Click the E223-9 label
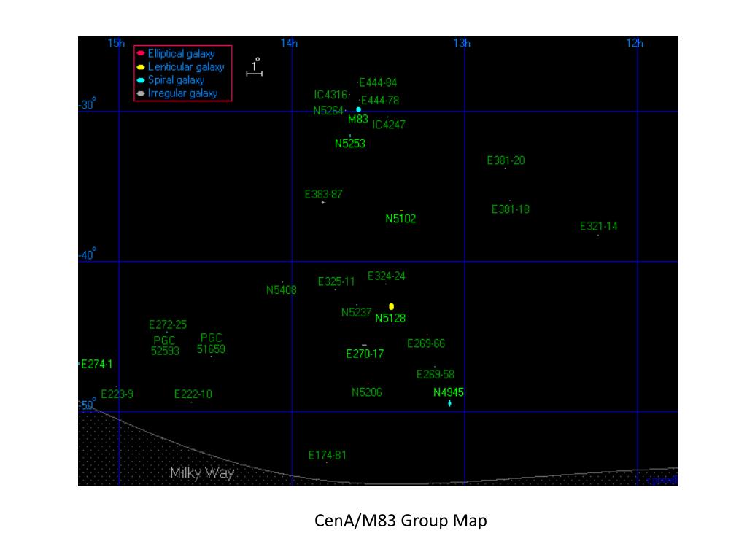The width and height of the screenshot is (747, 560). click(x=117, y=394)
